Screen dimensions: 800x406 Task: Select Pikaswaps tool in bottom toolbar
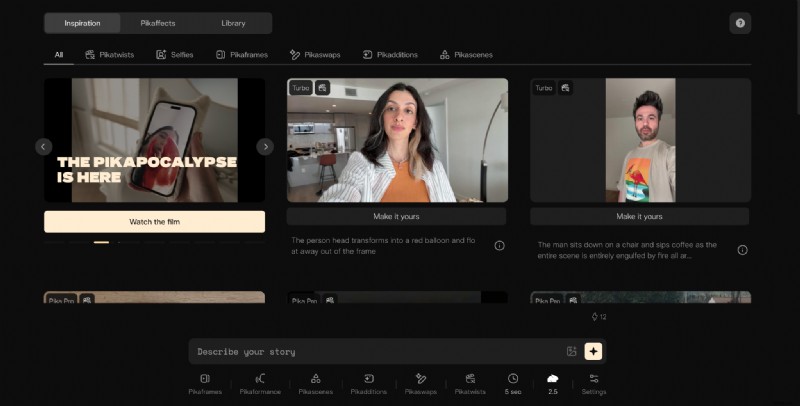[421, 384]
